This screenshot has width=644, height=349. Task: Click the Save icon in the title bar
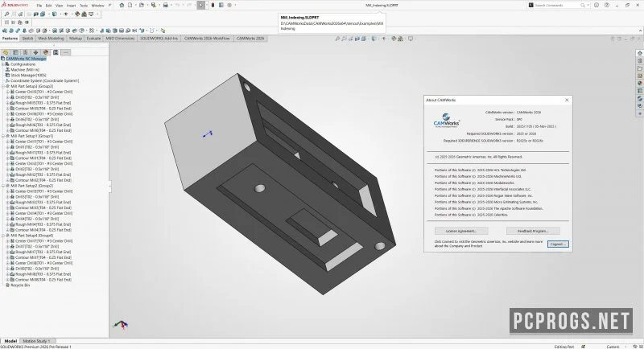point(153,5)
